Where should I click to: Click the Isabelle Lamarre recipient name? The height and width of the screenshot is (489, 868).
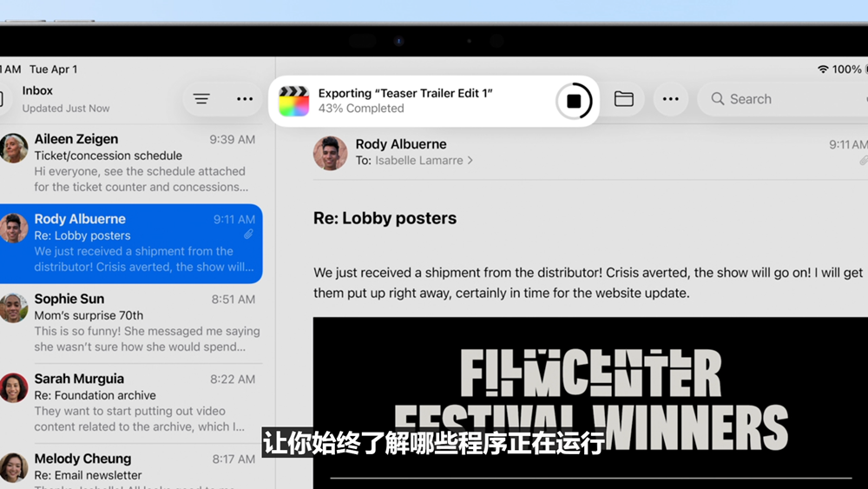click(x=419, y=161)
